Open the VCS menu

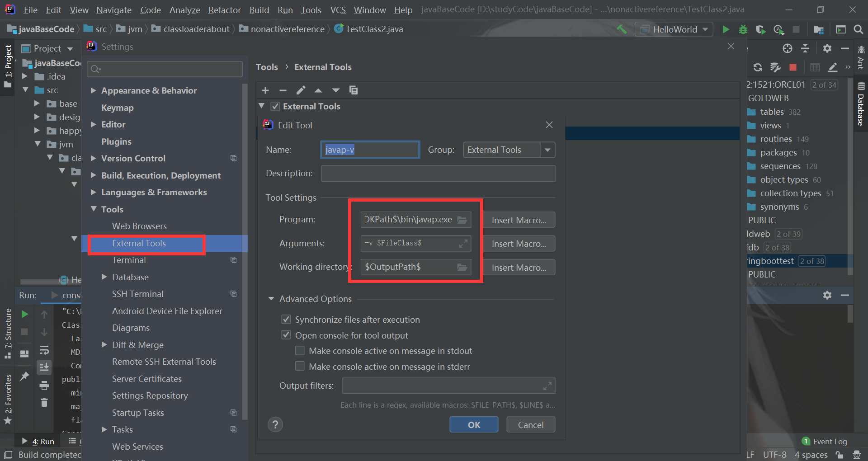click(x=338, y=10)
